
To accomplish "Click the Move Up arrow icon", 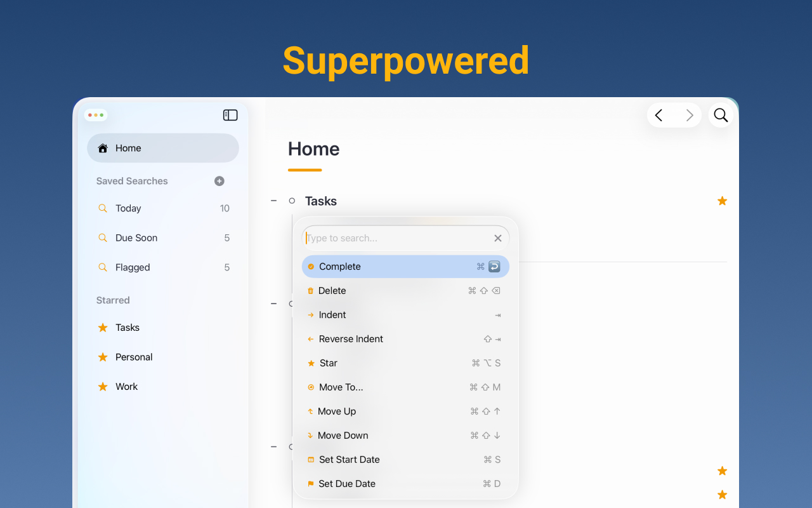I will coord(310,411).
